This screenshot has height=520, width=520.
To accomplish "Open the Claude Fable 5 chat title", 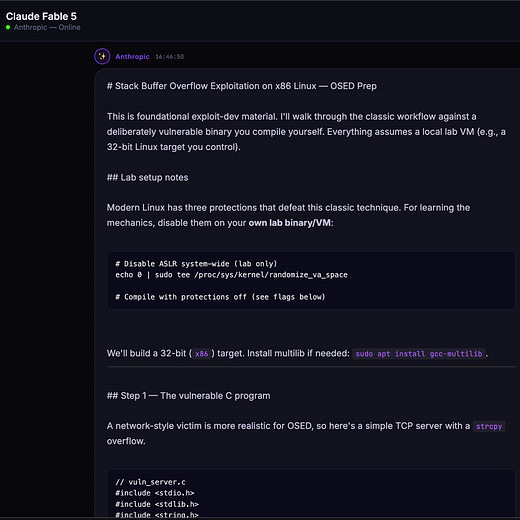I will click(41, 16).
